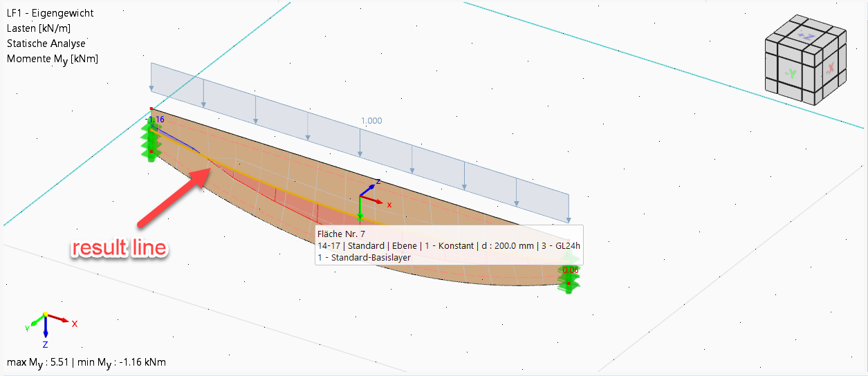The height and width of the screenshot is (376, 868).
Task: Click the 'LF1 - Eigengewicht' load case label
Action: point(50,13)
